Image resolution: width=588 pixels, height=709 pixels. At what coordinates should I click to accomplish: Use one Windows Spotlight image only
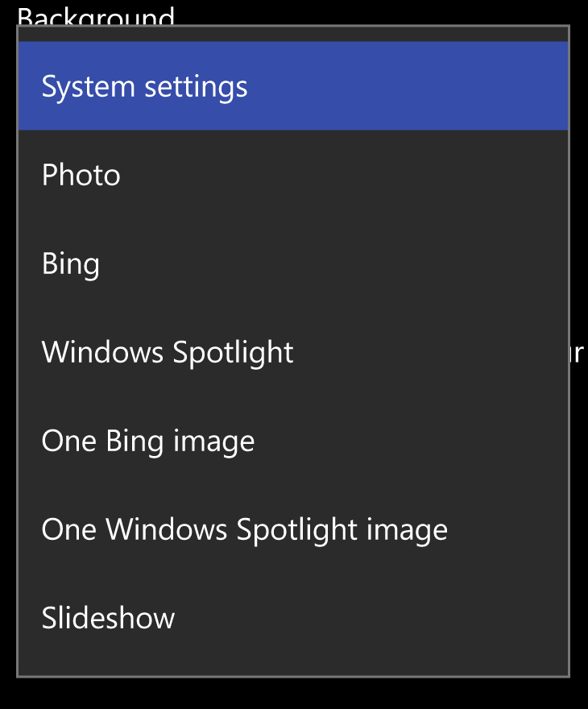click(244, 529)
